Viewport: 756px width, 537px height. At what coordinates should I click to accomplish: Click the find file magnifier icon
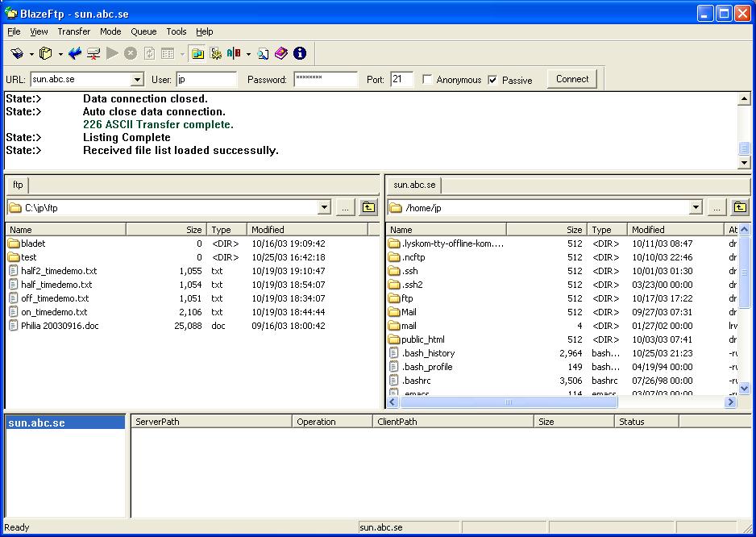coord(263,53)
